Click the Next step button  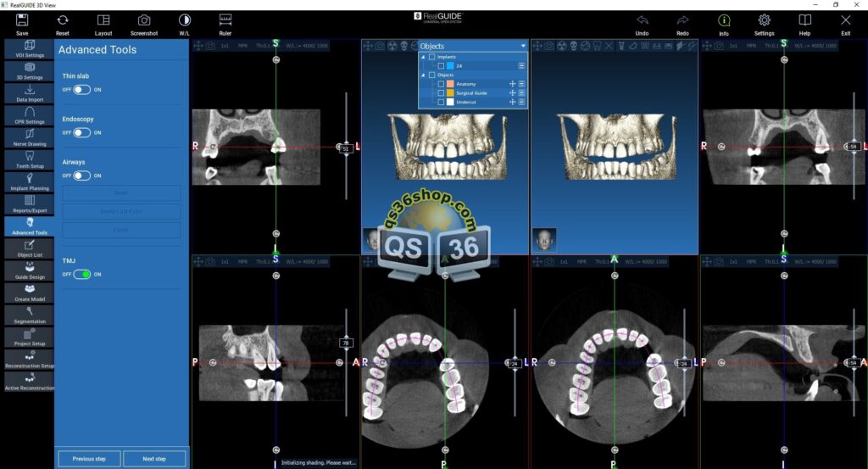point(154,458)
